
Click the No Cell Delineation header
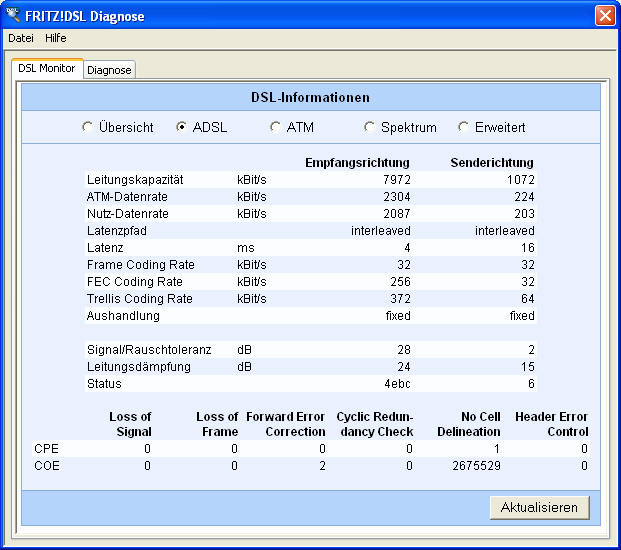[469, 424]
